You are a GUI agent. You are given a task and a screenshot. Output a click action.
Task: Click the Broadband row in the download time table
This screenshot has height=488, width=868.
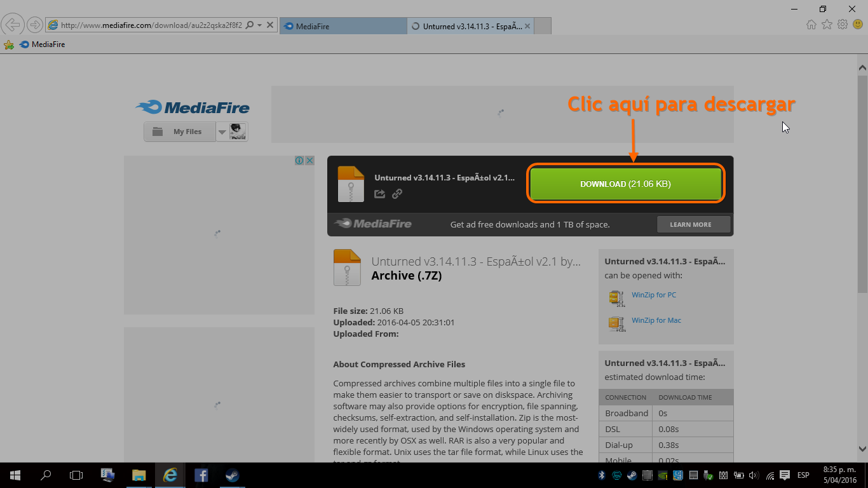coord(666,413)
